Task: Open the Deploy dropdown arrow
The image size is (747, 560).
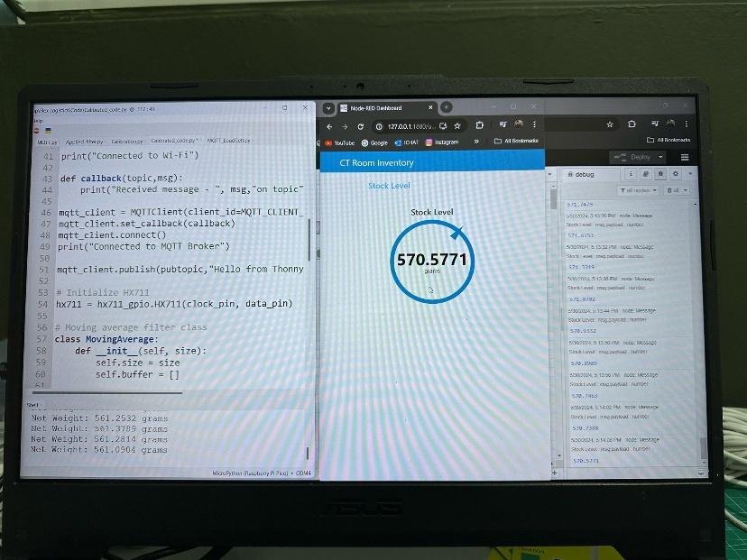Action: point(660,157)
